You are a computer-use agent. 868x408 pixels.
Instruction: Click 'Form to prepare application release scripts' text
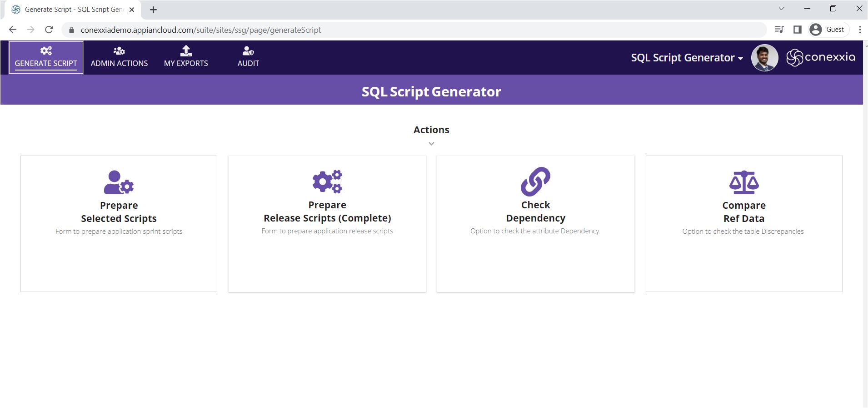[327, 231]
